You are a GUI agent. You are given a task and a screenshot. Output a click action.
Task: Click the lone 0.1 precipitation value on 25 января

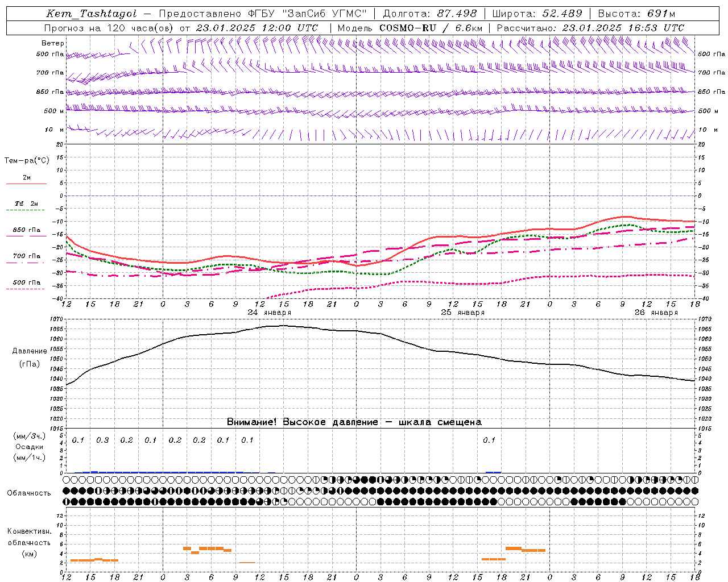[x=489, y=440]
